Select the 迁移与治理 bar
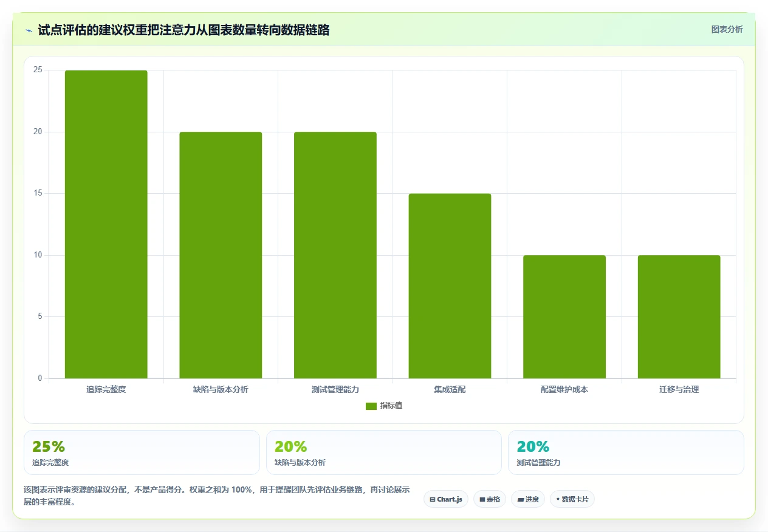The image size is (768, 532). 679,317
